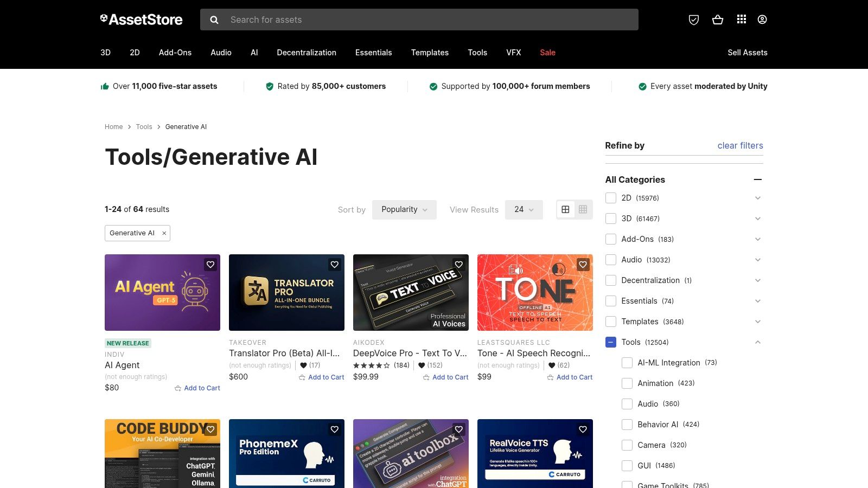
Task: Open the Sale menu item
Action: click(547, 53)
